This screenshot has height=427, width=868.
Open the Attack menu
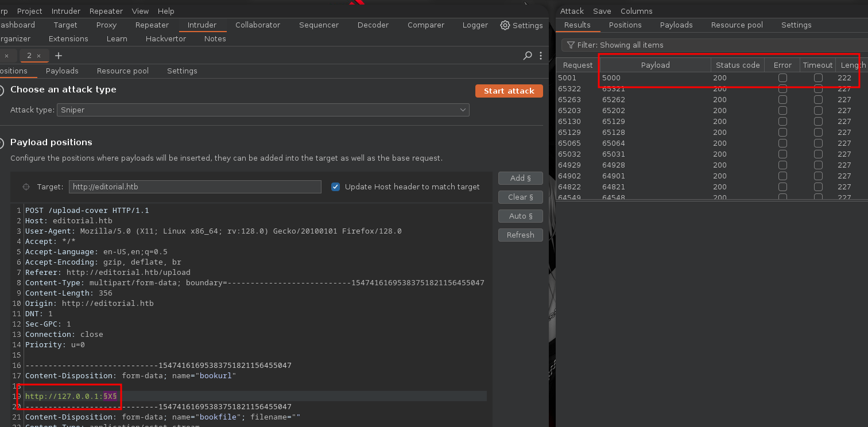tap(572, 11)
